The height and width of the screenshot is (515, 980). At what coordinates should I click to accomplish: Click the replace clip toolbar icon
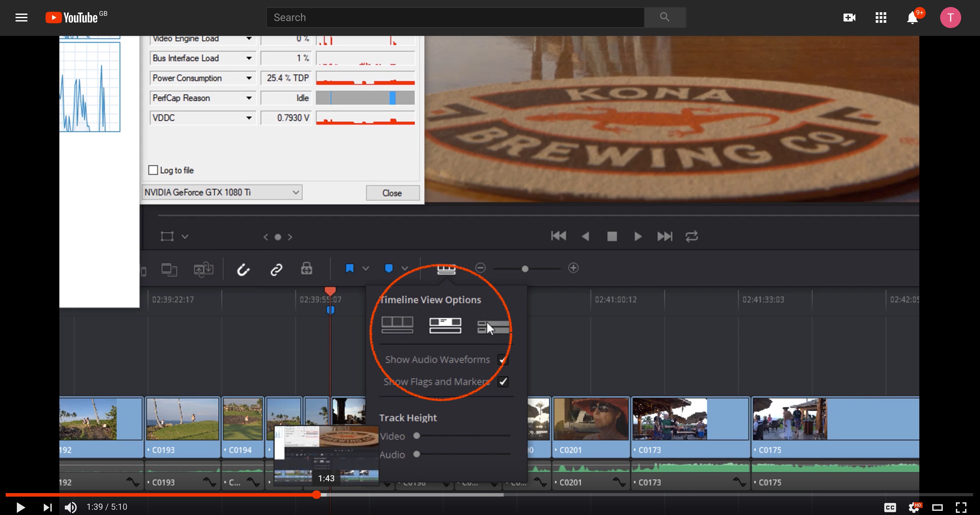[x=203, y=269]
